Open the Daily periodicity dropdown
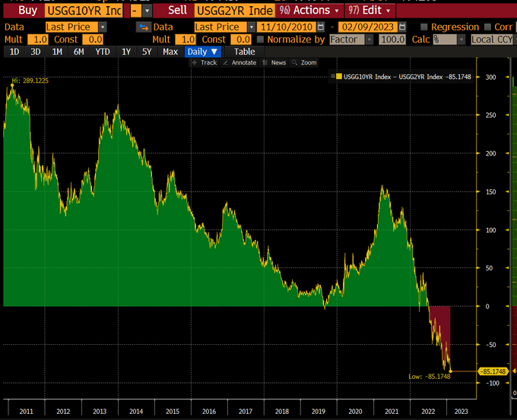517x420 pixels. coord(202,52)
